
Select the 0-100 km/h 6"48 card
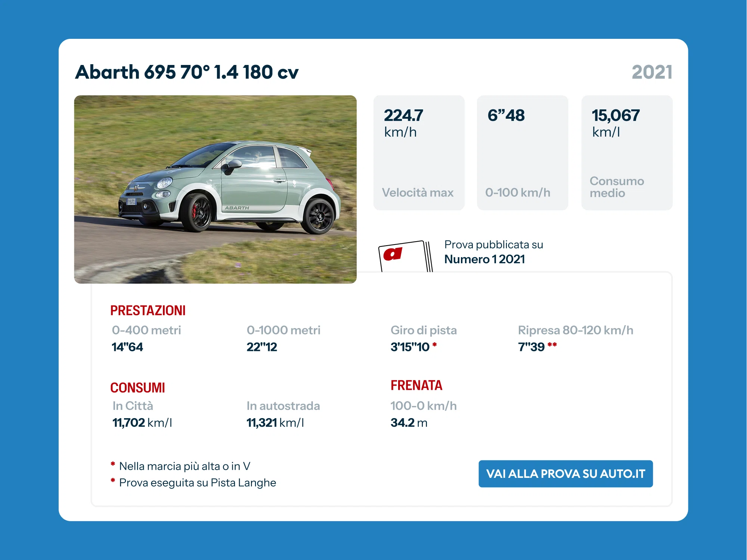tap(522, 153)
